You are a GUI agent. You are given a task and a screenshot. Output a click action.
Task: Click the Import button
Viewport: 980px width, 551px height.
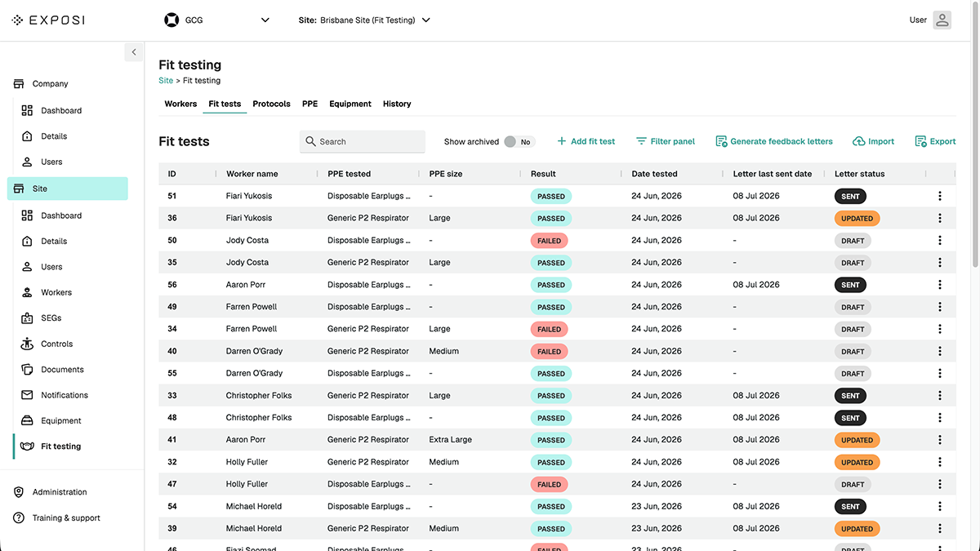click(x=873, y=141)
